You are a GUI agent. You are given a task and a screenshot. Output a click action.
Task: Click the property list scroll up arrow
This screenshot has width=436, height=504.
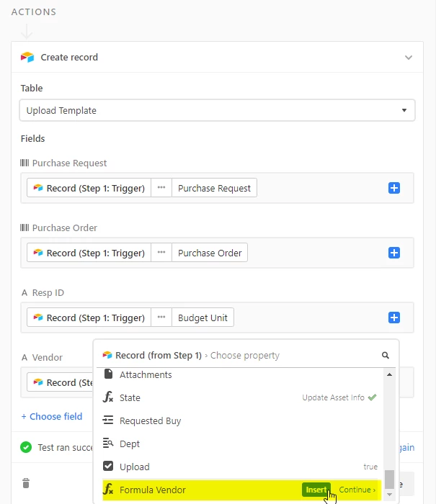point(389,374)
